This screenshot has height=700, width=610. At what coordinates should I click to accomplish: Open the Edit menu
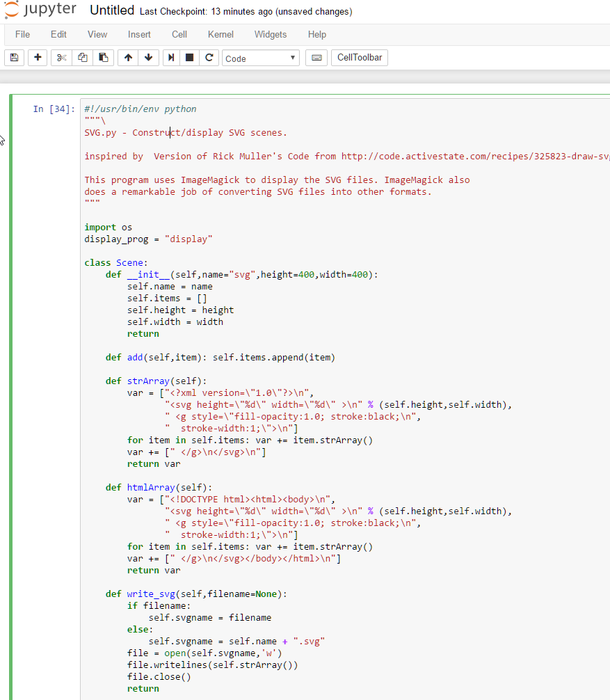pos(58,34)
